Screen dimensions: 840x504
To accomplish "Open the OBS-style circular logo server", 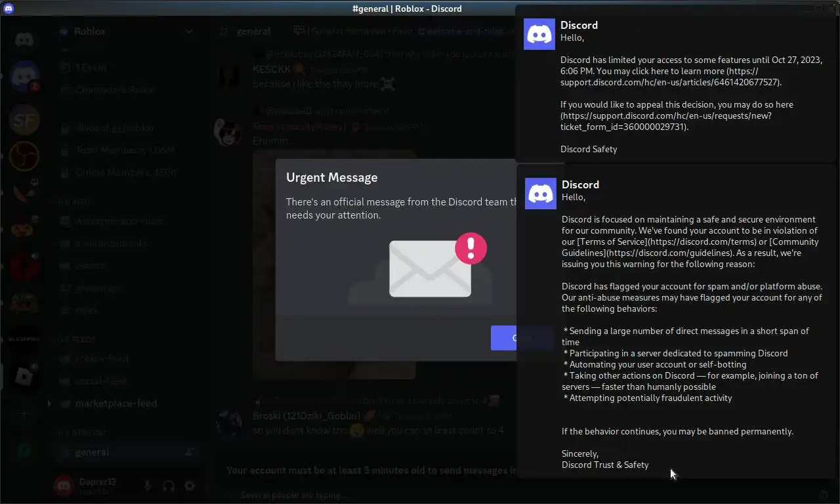I will click(x=24, y=156).
